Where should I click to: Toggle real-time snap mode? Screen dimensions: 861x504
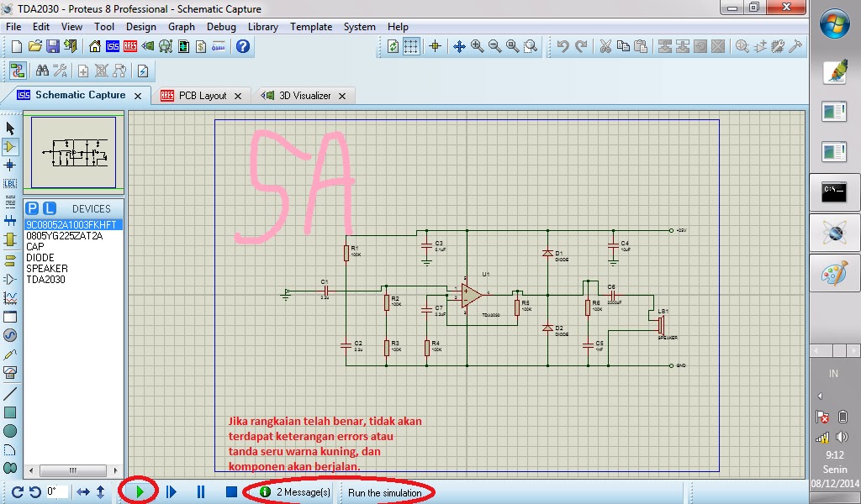[436, 46]
